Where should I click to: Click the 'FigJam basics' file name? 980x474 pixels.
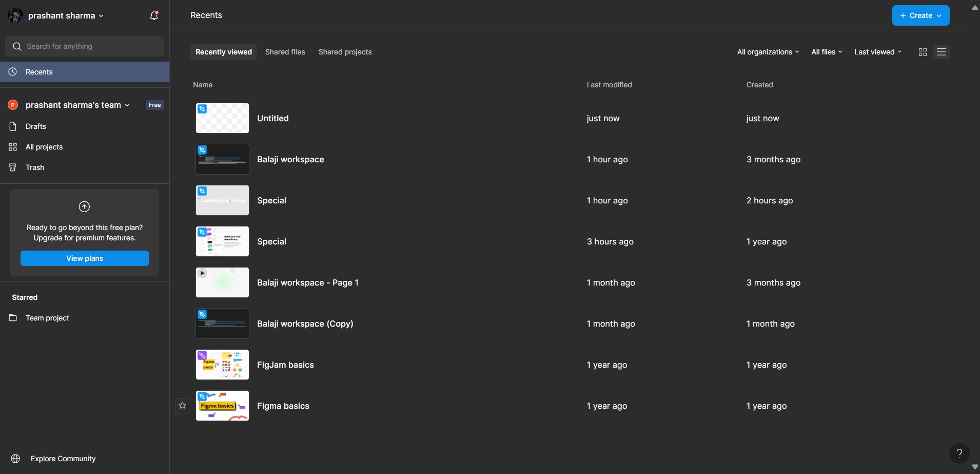tap(285, 365)
